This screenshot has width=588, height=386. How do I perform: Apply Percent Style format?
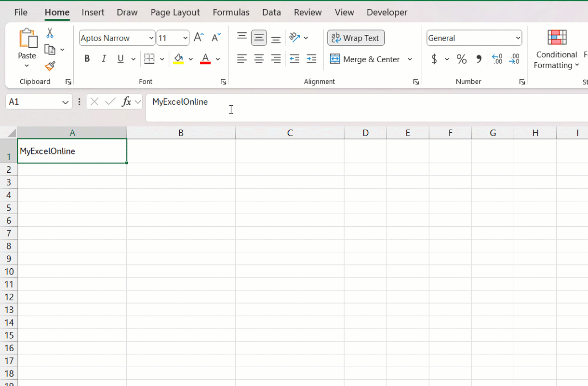(x=462, y=59)
